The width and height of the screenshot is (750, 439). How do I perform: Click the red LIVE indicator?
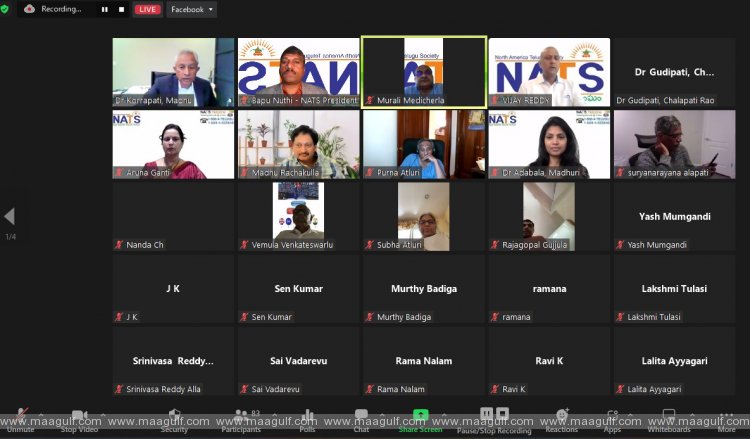pos(147,9)
